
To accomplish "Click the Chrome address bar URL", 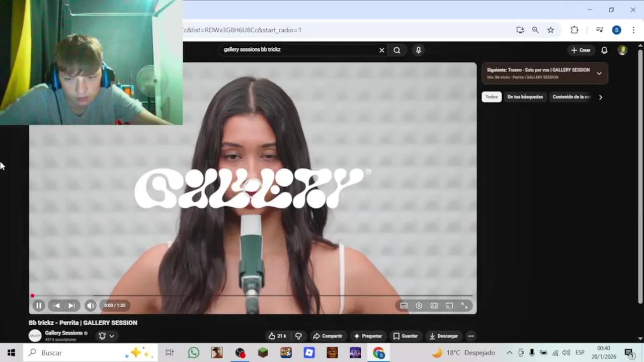I will [x=242, y=30].
